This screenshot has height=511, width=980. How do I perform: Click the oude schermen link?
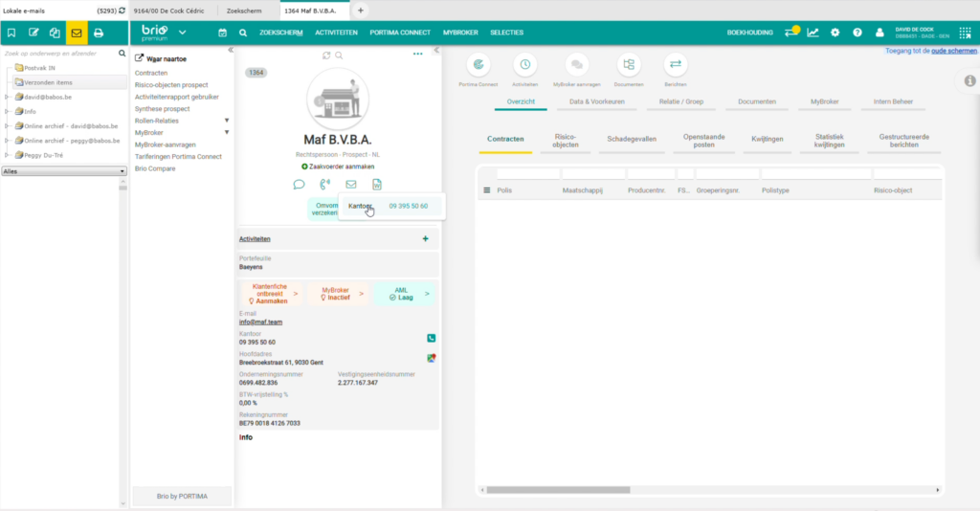[x=954, y=51]
